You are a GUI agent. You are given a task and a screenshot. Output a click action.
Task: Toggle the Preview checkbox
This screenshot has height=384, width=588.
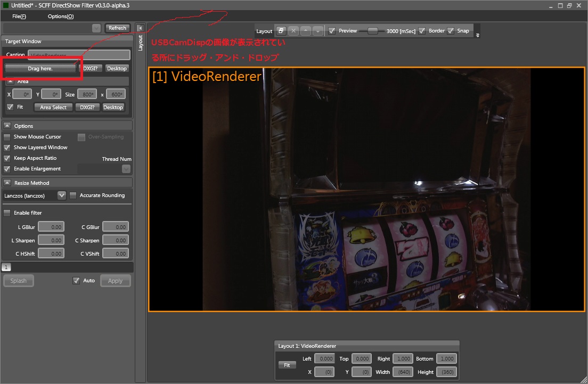point(332,31)
